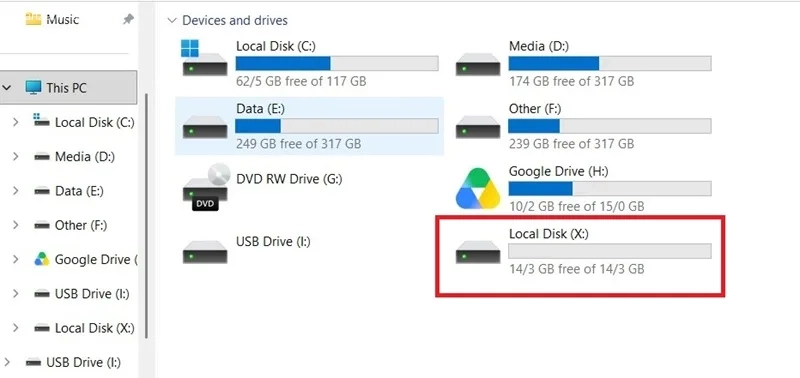800x378 pixels.
Task: Expand Google Drive in the sidebar tree
Action: [15, 260]
